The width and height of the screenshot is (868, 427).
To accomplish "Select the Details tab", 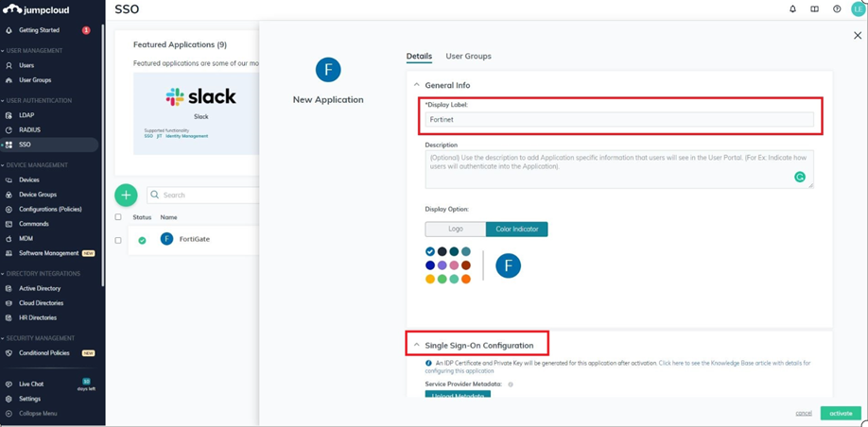I will 419,57.
